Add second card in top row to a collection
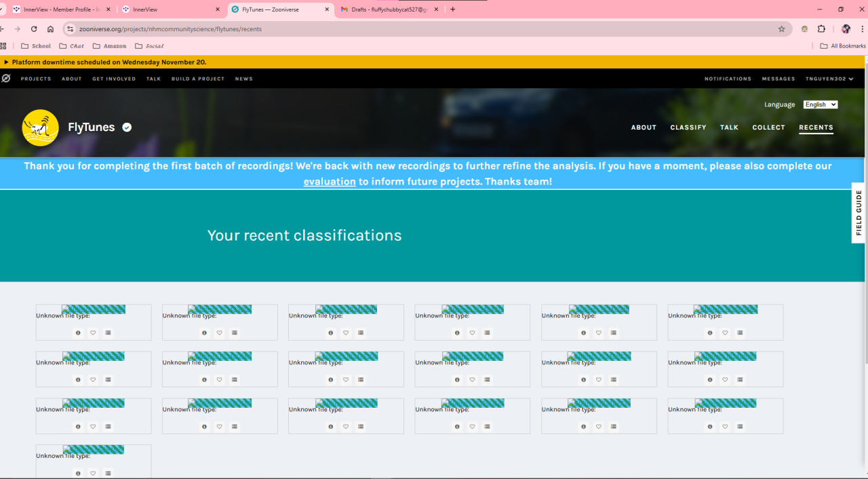Screen dimensions: 868x479 pos(235,332)
